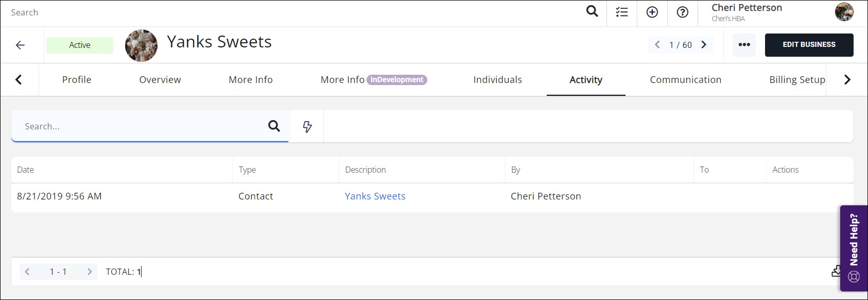868x300 pixels.
Task: Open the three-dot more actions menu
Action: pos(744,45)
